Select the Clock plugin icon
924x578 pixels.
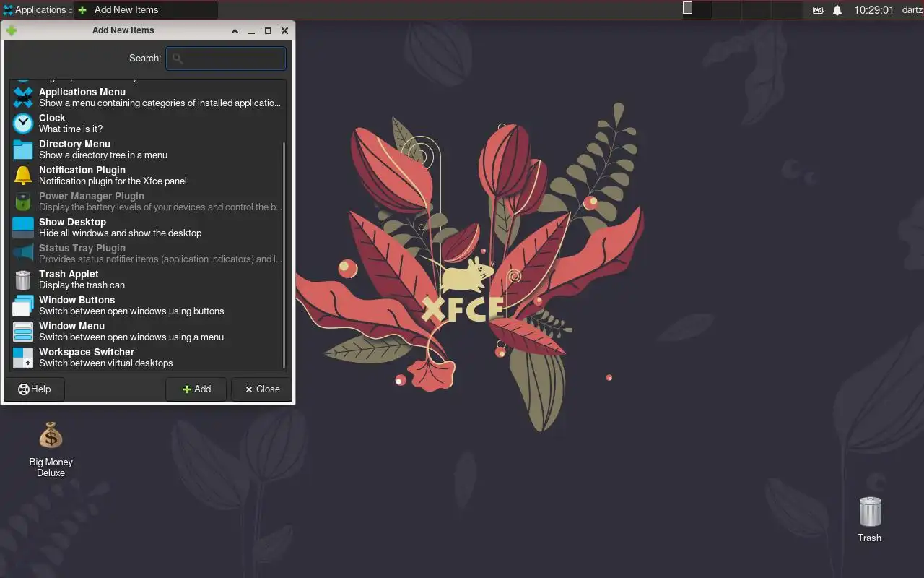23,124
